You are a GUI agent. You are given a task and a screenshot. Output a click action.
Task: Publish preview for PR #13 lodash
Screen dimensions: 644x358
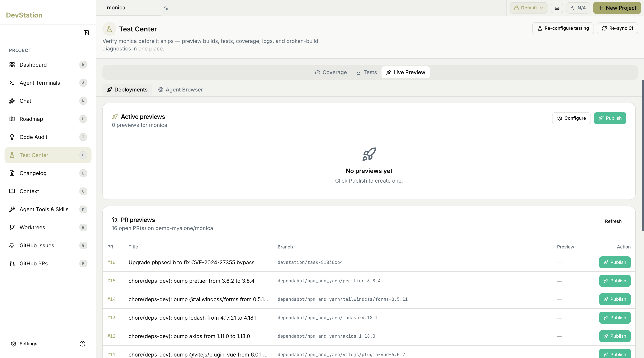click(615, 318)
